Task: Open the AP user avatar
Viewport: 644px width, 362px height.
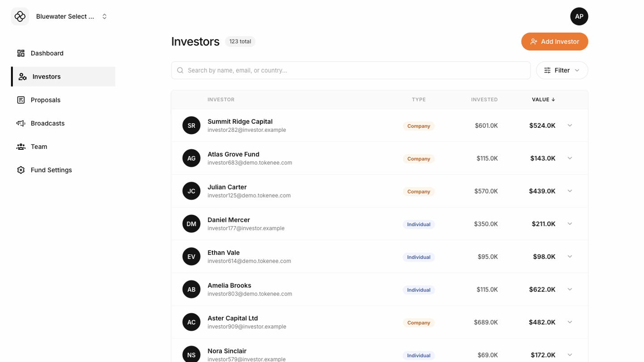Action: pos(579,17)
